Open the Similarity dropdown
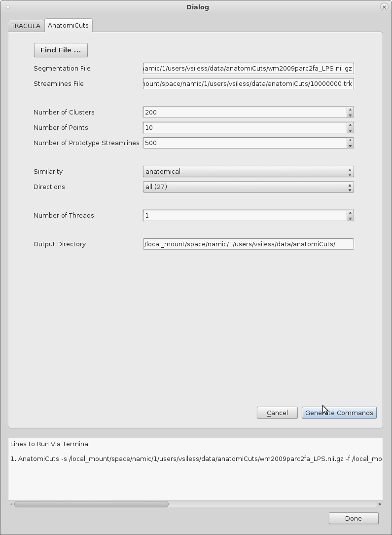This screenshot has width=392, height=535. point(248,171)
